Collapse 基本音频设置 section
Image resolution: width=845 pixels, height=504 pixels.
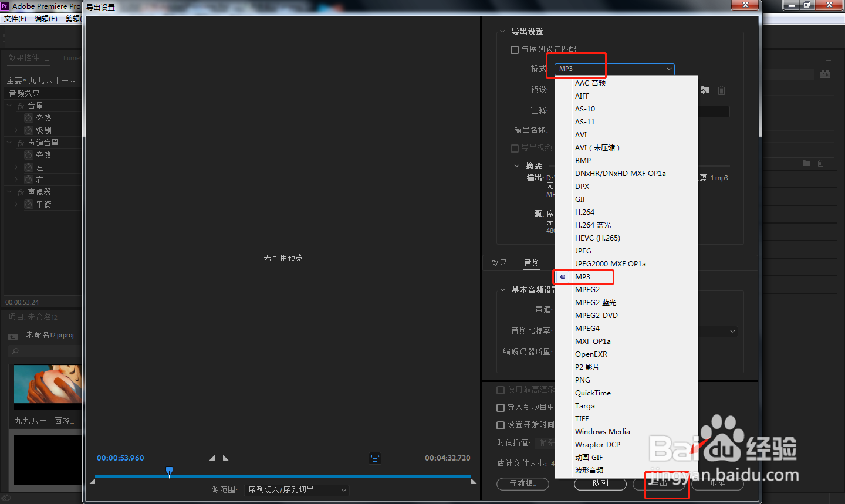pyautogui.click(x=502, y=290)
